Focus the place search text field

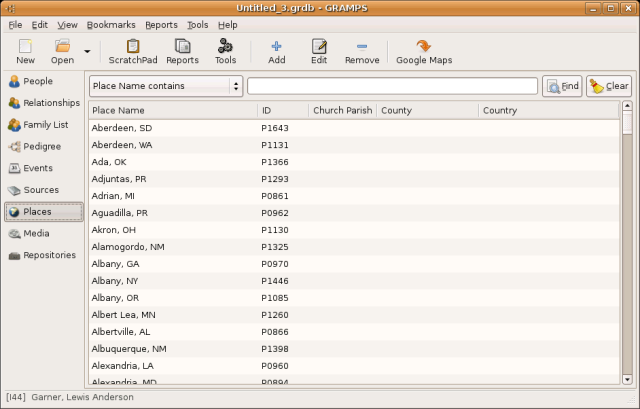coord(392,86)
